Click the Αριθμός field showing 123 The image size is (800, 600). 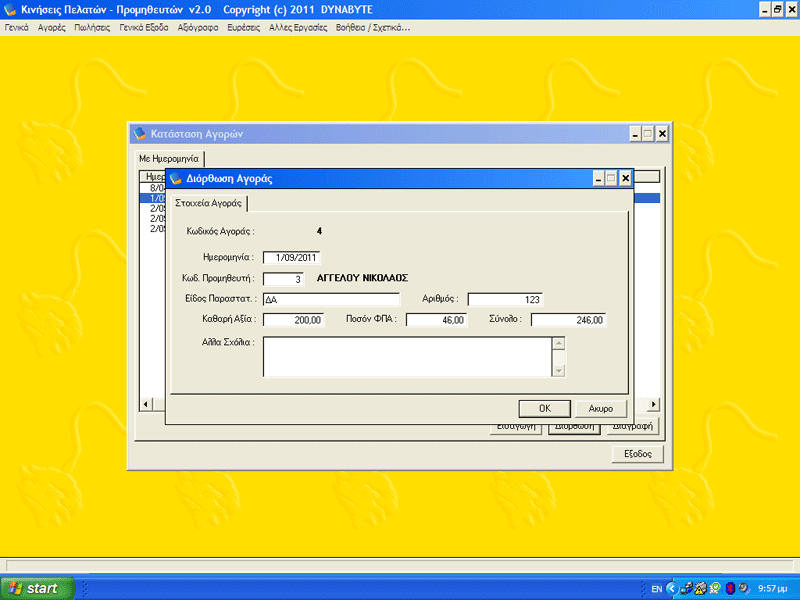pyautogui.click(x=505, y=299)
